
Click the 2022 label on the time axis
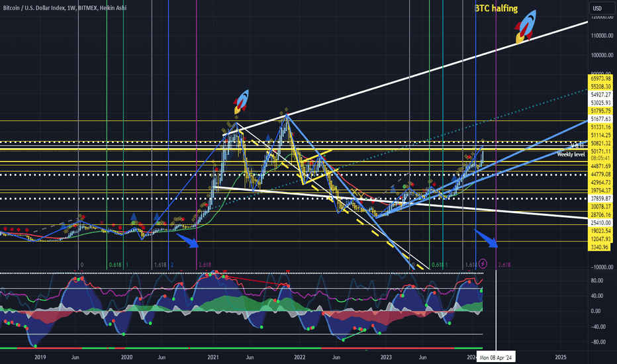299,357
